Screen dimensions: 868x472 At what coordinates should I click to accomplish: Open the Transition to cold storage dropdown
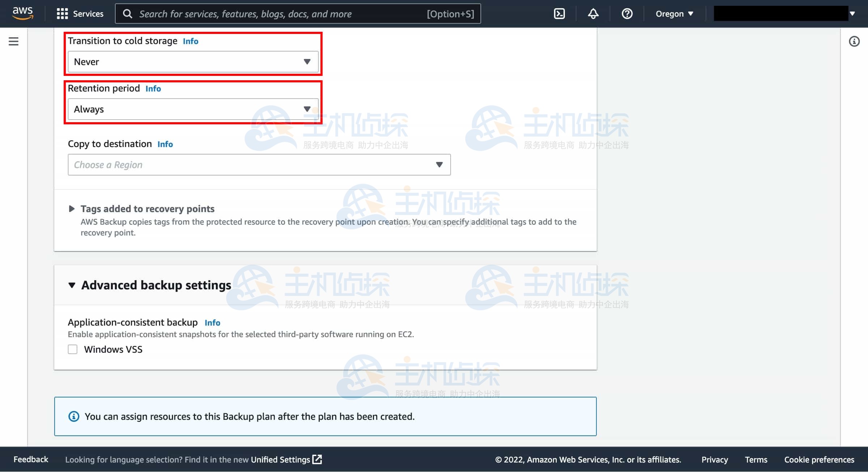point(193,62)
